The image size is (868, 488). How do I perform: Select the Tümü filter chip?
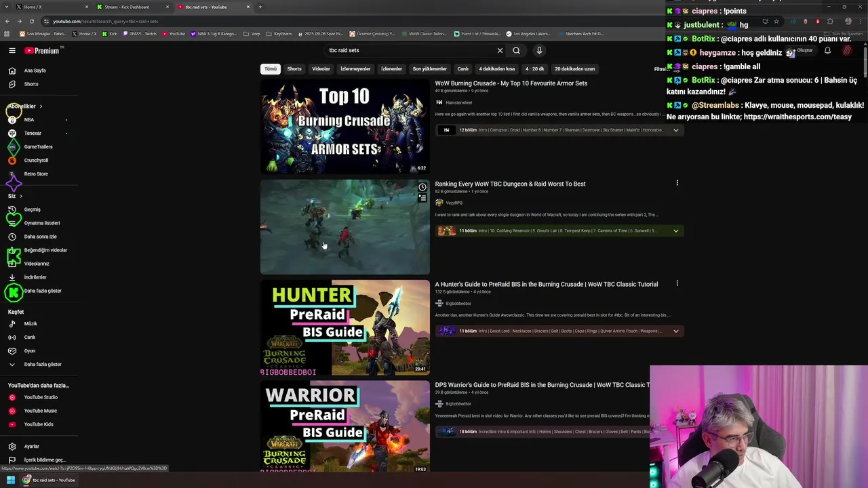point(271,68)
